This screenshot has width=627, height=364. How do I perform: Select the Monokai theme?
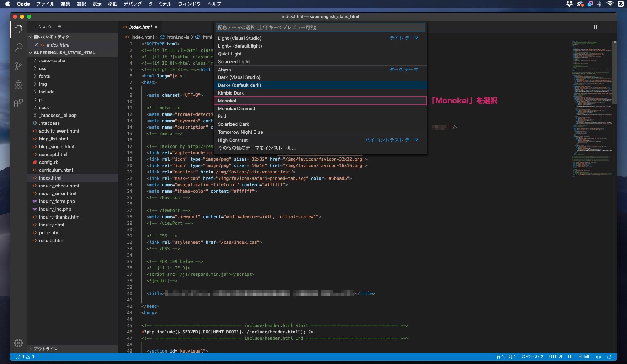point(227,101)
